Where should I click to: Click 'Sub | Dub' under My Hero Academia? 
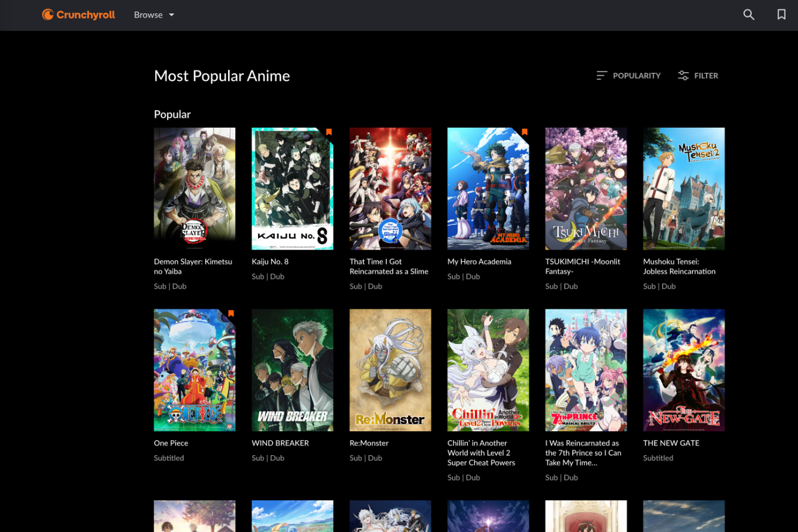[x=464, y=277]
